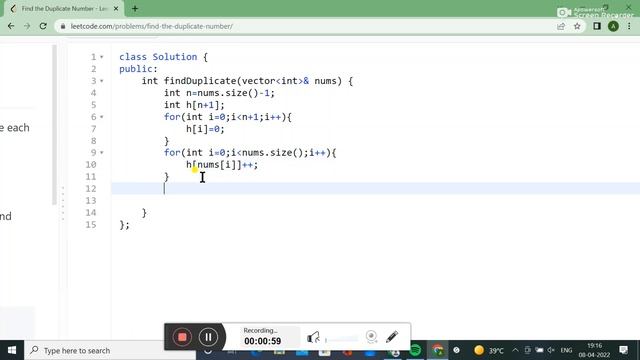Go forward in the browser
Screen dimensions: 640x360
tap(27, 26)
